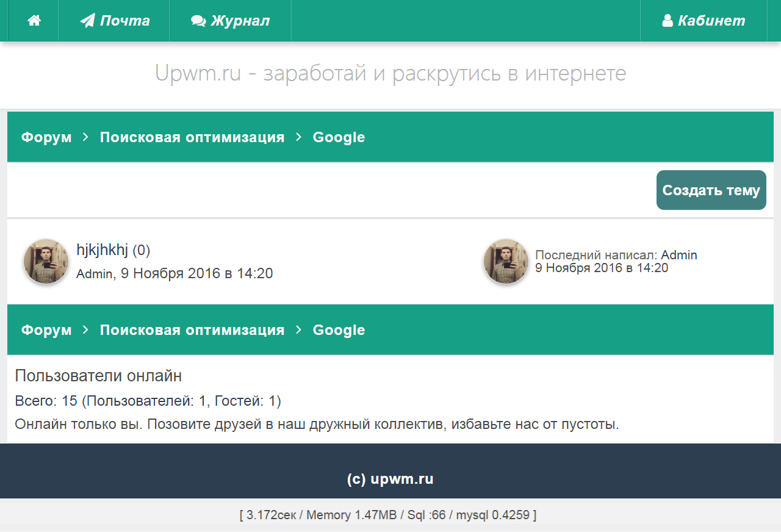Select Поисковая оптимизация in the lower breadcrumb
This screenshot has width=781, height=532.
192,330
